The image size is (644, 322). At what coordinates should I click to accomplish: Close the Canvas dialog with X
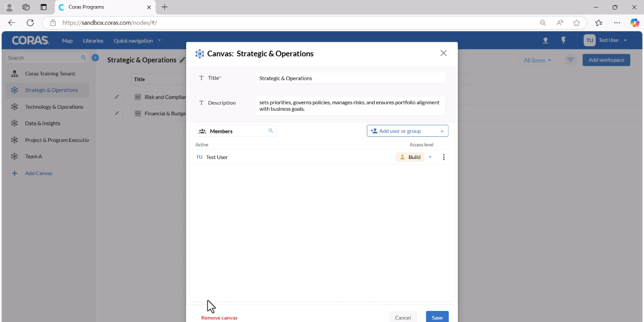(x=443, y=53)
